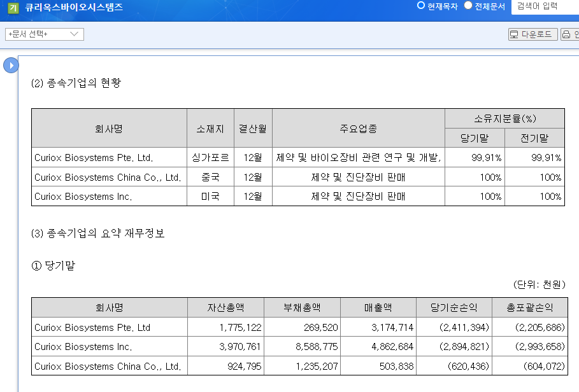
Task: Select heading (2) 종속기업의 현황
Action: pos(76,83)
